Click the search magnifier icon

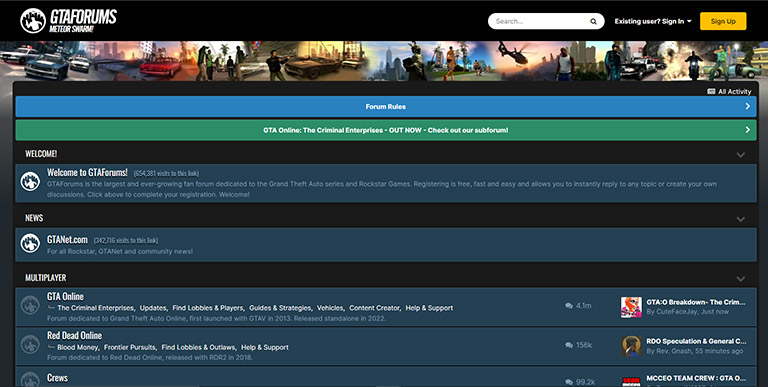pos(593,22)
